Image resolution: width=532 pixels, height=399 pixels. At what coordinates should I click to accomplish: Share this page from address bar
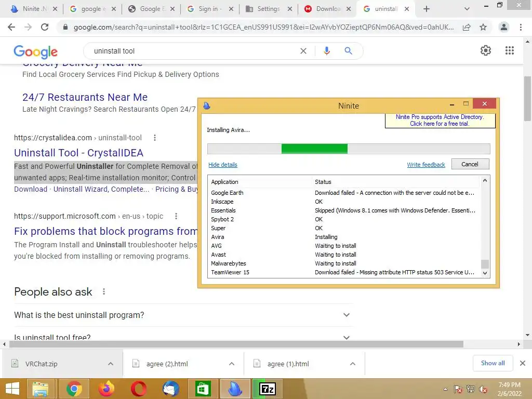tap(467, 27)
